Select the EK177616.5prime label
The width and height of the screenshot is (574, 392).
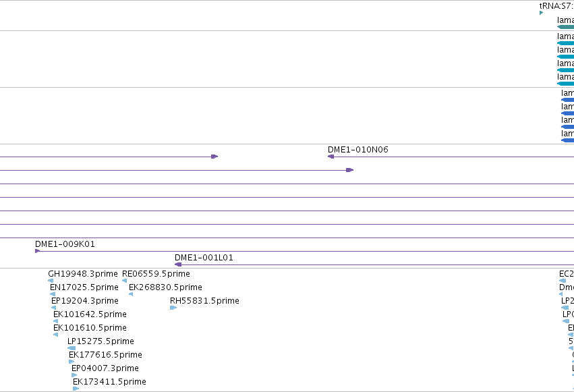coord(105,355)
